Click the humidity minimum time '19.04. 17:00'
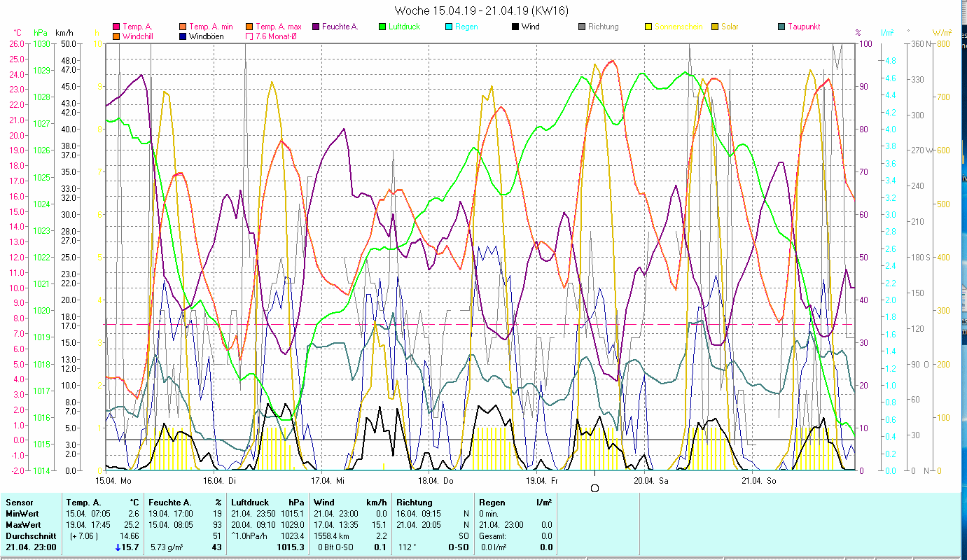 click(171, 514)
